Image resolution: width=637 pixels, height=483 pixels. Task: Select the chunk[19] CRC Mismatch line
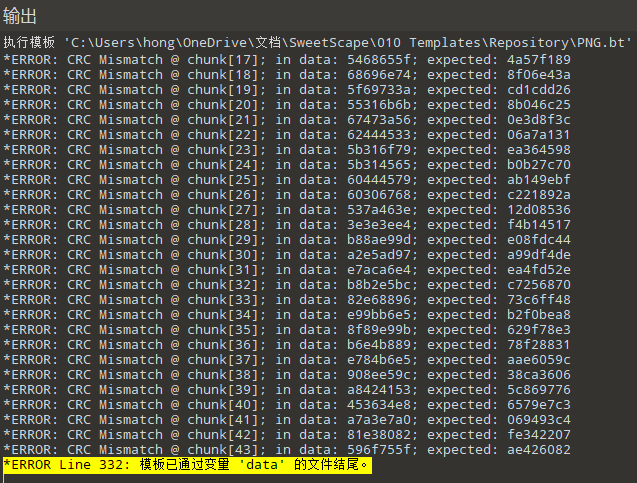click(x=287, y=90)
